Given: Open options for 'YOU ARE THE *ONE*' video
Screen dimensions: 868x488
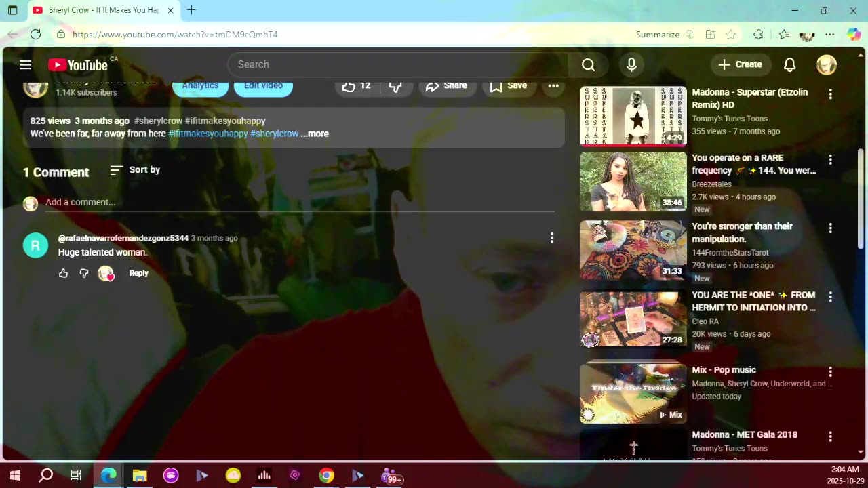Looking at the screenshot, I should point(830,297).
